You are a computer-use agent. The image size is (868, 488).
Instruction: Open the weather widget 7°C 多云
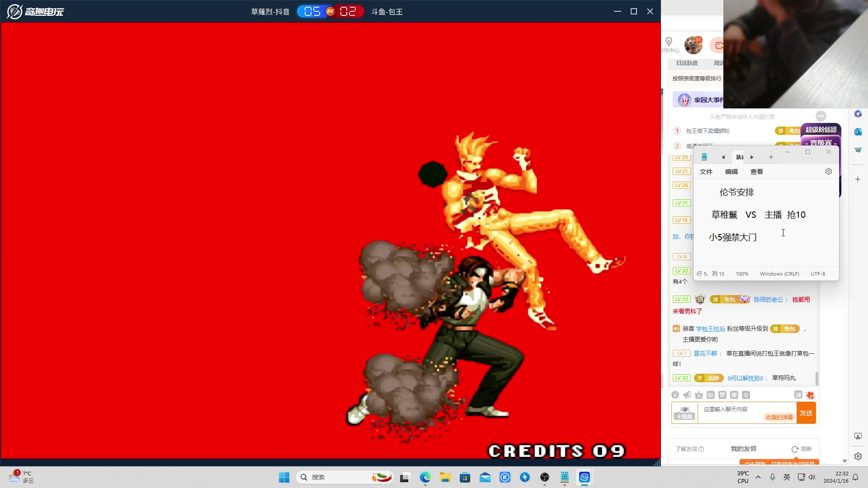pos(22,477)
